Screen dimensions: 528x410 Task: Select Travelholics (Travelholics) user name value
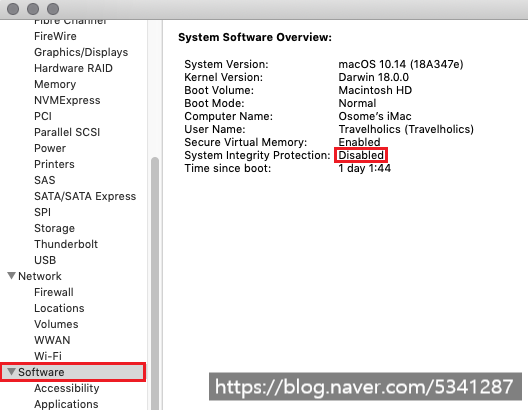pos(406,129)
